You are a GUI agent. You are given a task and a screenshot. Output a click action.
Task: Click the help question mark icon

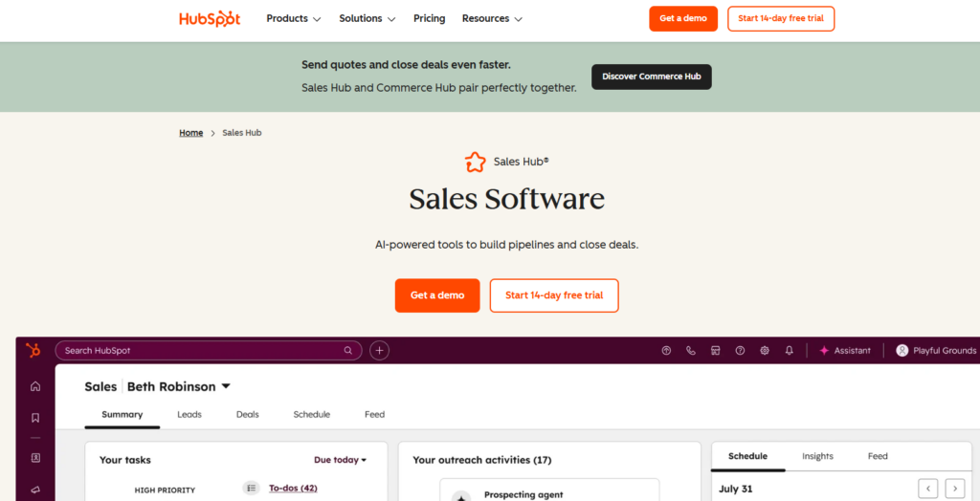click(x=740, y=351)
